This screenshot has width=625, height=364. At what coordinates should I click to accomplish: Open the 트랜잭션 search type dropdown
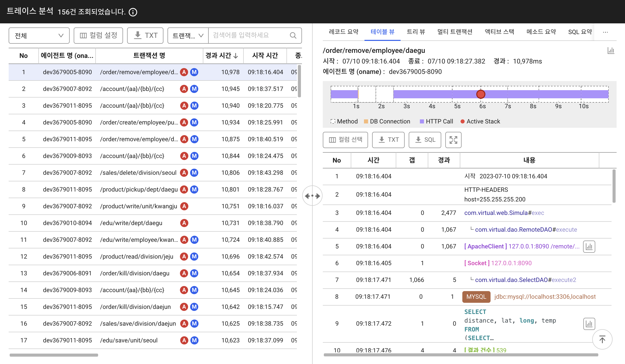[188, 36]
